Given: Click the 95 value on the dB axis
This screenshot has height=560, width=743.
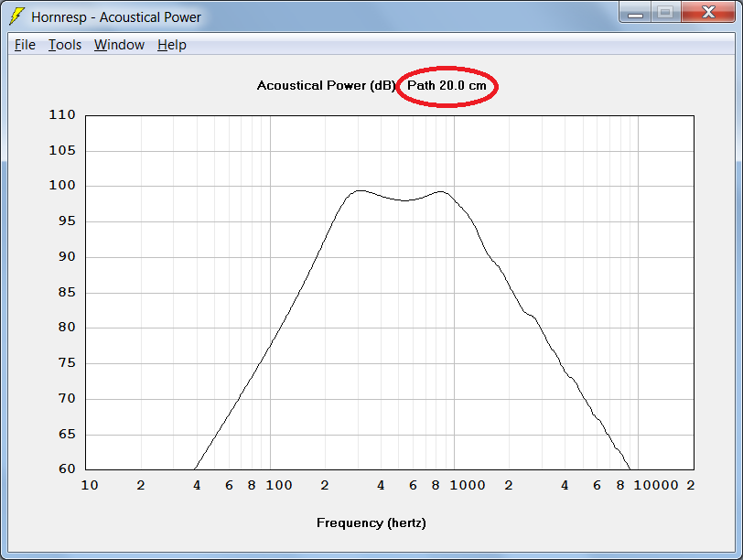Looking at the screenshot, I should pyautogui.click(x=67, y=221).
